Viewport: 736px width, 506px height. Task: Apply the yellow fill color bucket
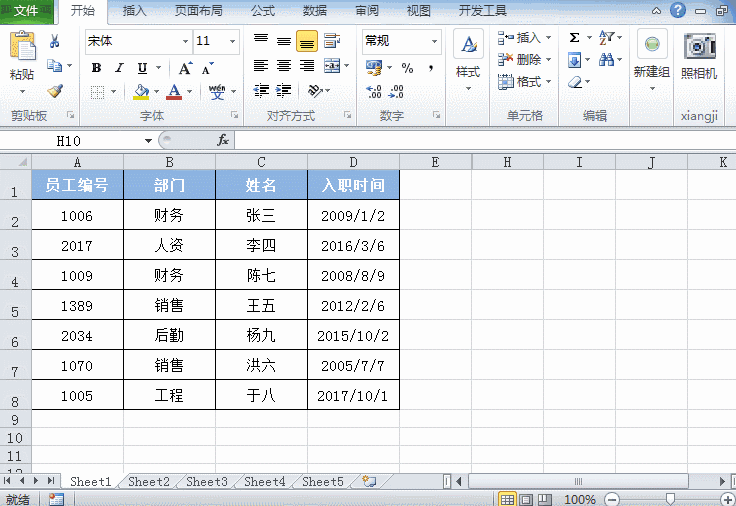[141, 92]
